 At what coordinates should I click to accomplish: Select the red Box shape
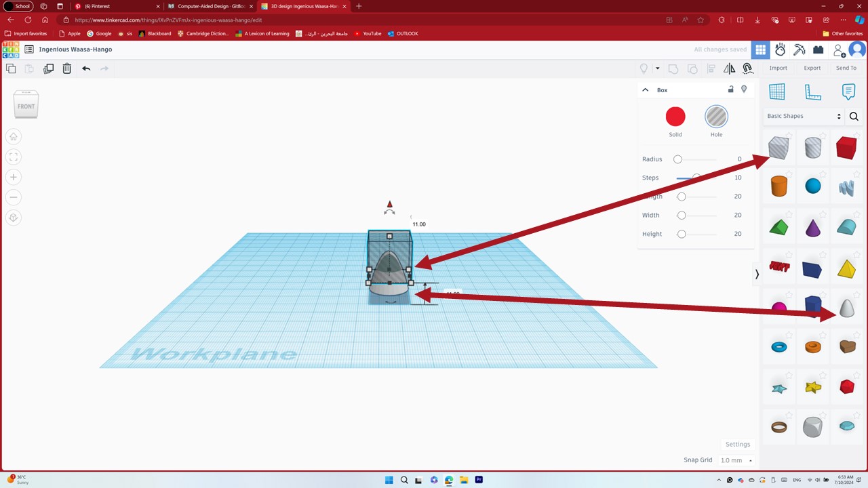coord(846,148)
